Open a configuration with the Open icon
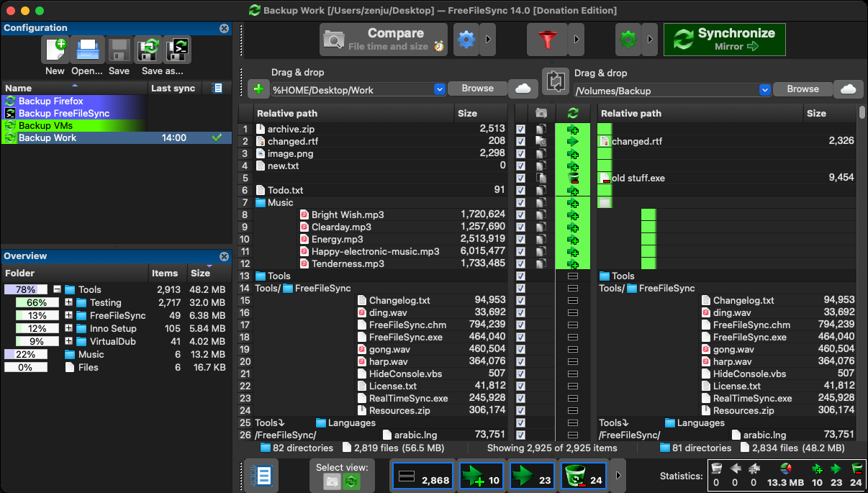Viewport: 868px width, 493px height. (87, 48)
